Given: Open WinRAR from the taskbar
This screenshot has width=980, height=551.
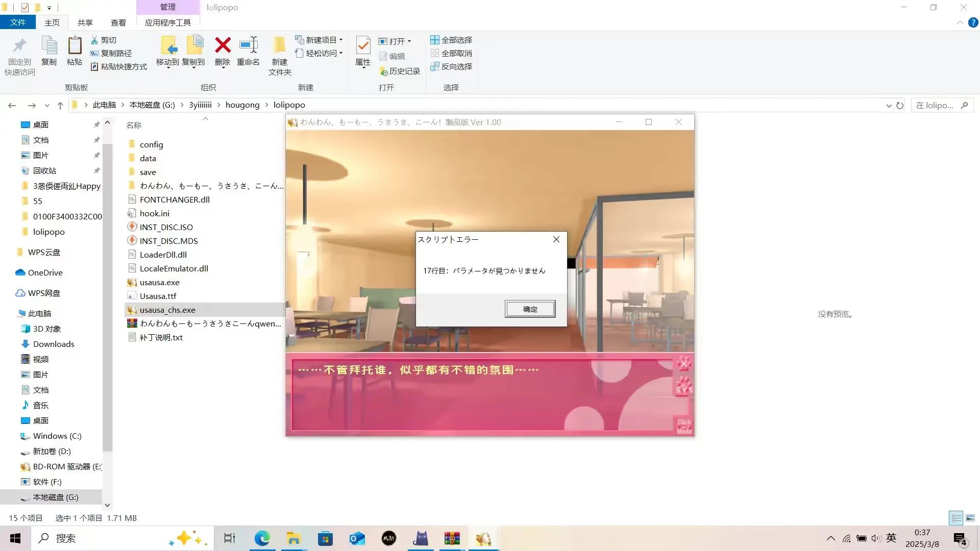Looking at the screenshot, I should (x=452, y=538).
